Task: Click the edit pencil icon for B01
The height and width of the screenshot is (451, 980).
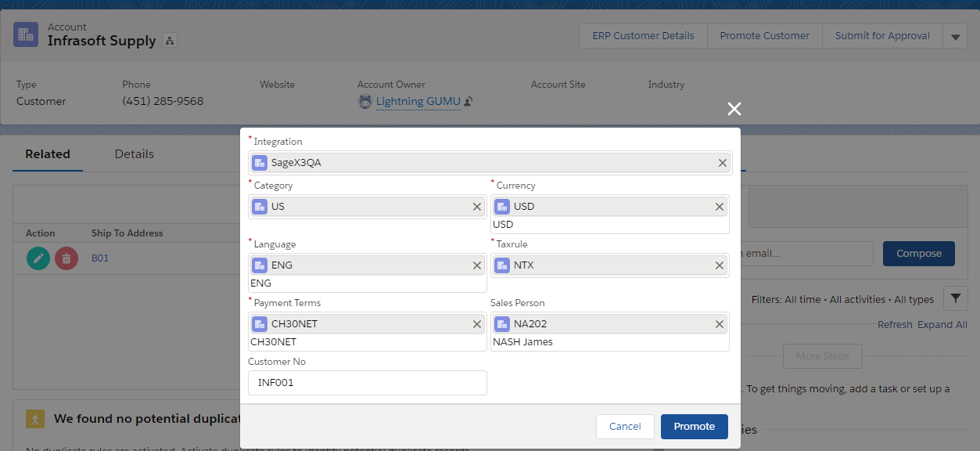Action: click(x=38, y=258)
